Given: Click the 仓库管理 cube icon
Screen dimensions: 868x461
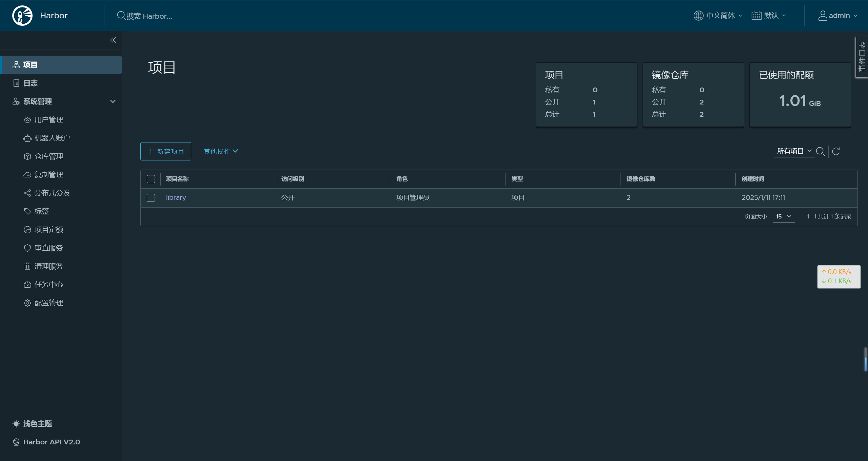Looking at the screenshot, I should [x=27, y=156].
